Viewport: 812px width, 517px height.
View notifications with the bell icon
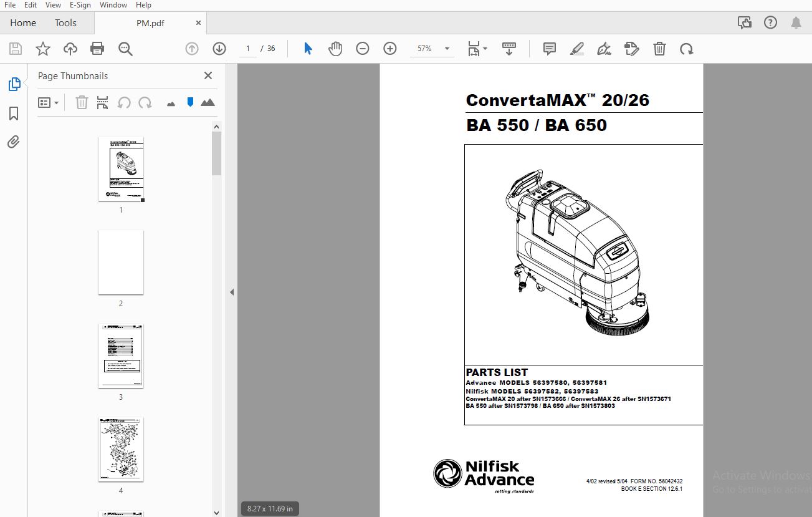[x=796, y=23]
